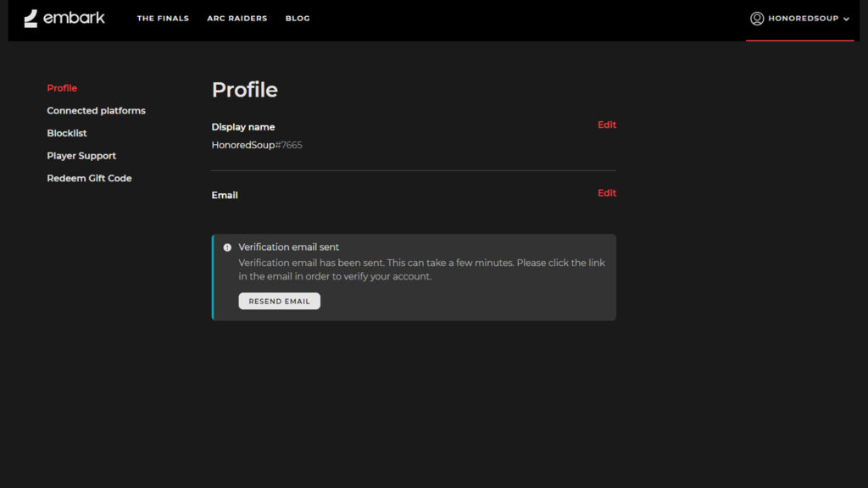Expand the HONOREDSOUP account dropdown chevron

pyautogui.click(x=846, y=19)
